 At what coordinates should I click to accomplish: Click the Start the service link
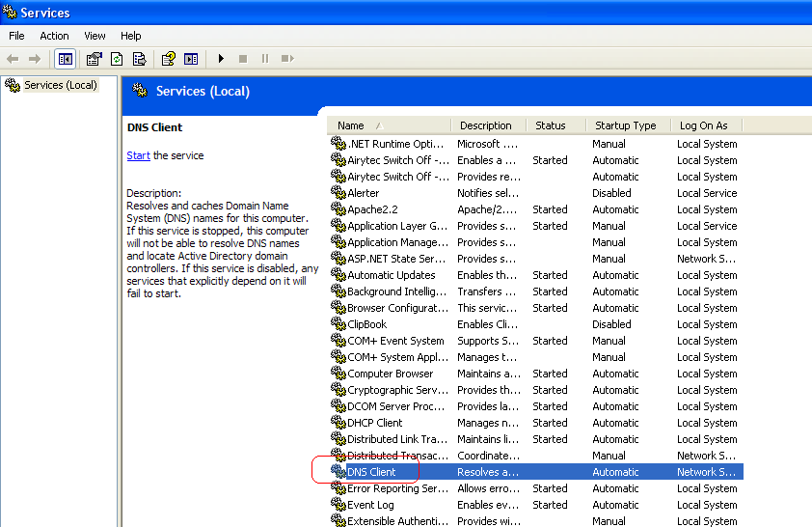click(138, 155)
